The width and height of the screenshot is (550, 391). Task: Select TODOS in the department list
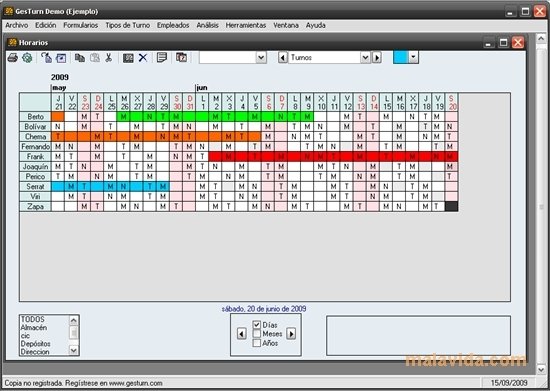[33, 319]
